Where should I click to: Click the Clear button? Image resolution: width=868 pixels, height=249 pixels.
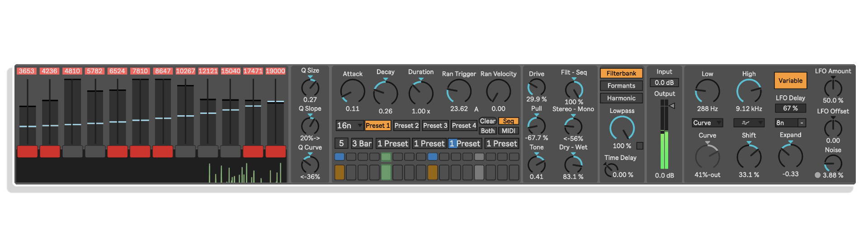coord(488,121)
